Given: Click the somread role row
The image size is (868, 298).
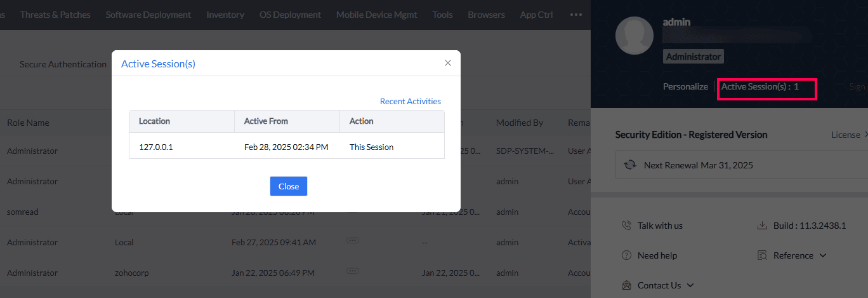Looking at the screenshot, I should click(23, 212).
